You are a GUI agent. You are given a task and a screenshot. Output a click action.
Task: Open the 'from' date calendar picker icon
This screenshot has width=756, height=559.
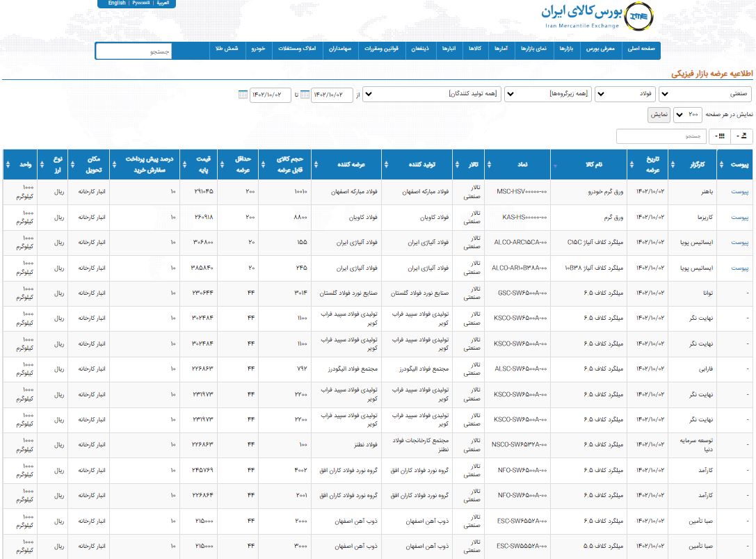(305, 95)
